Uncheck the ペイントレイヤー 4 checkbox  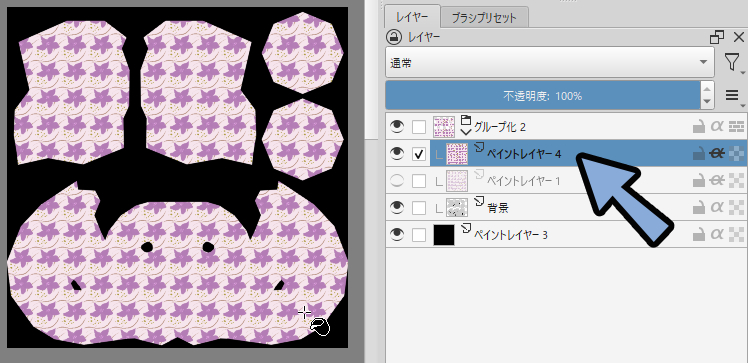[x=419, y=154]
